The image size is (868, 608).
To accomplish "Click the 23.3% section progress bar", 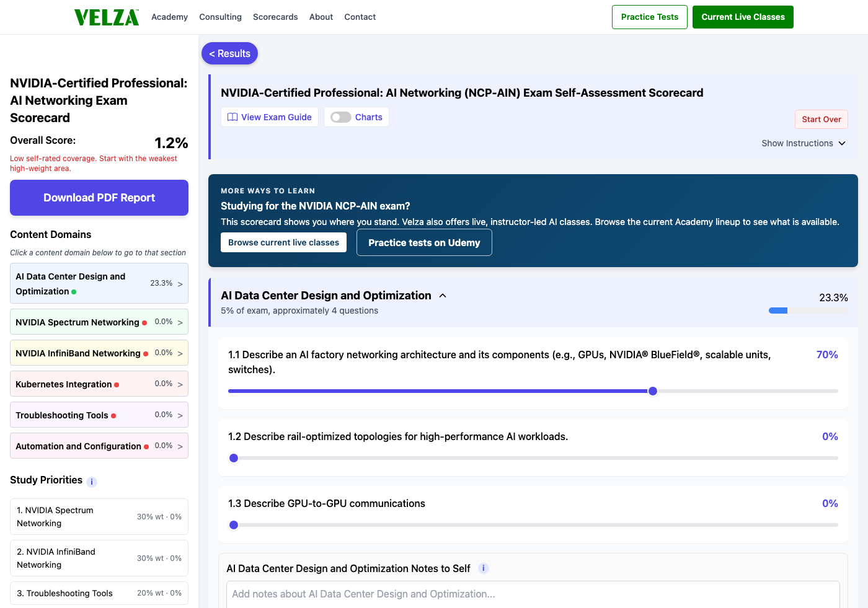I will 808,311.
